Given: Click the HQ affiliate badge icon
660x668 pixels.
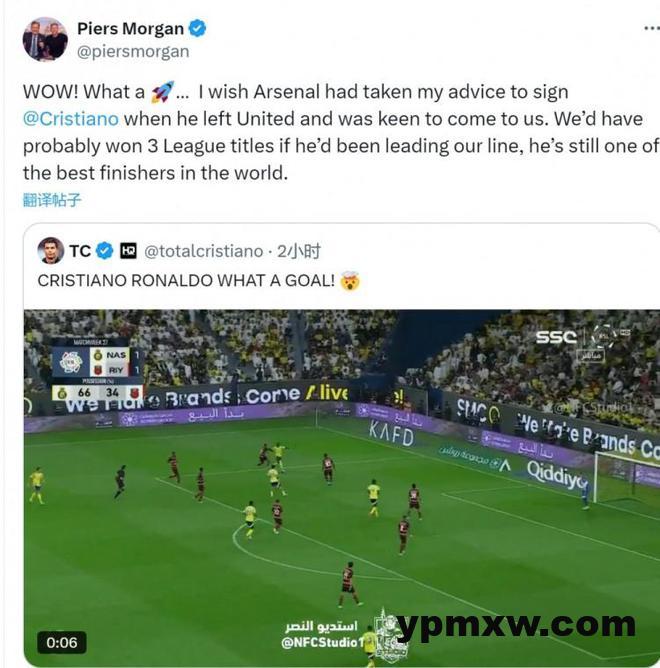Looking at the screenshot, I should point(128,251).
